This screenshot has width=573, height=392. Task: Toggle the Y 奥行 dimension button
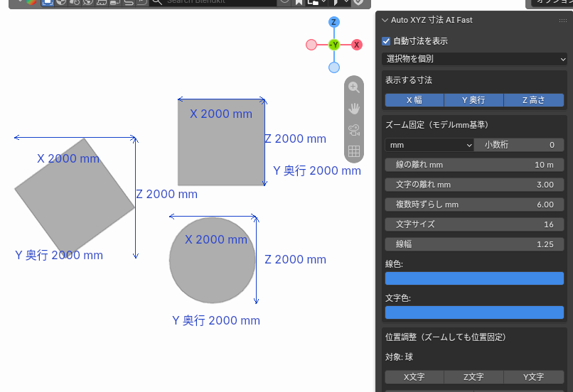coord(473,100)
